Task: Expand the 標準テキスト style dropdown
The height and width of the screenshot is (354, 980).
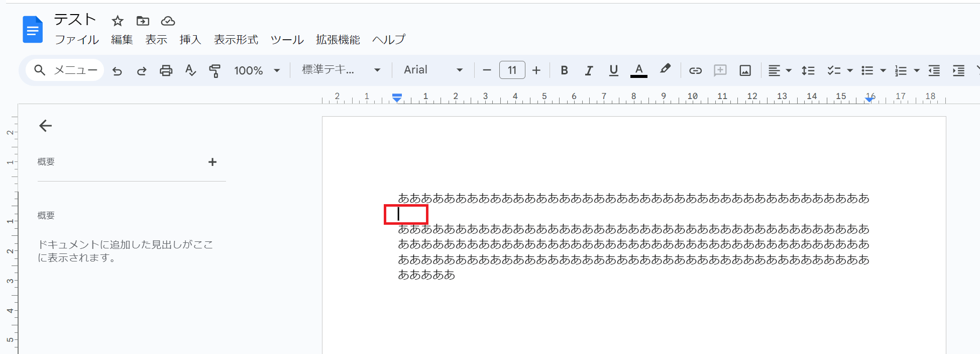Action: pos(341,70)
